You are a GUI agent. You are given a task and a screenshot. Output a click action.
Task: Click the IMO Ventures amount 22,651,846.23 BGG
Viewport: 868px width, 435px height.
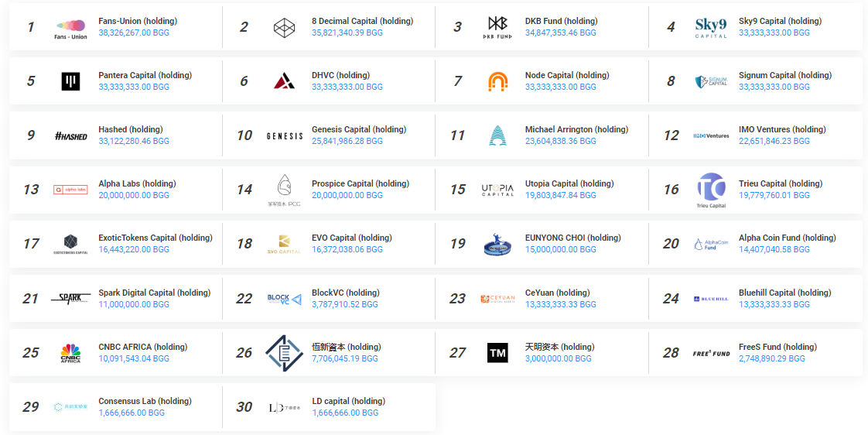click(x=774, y=142)
